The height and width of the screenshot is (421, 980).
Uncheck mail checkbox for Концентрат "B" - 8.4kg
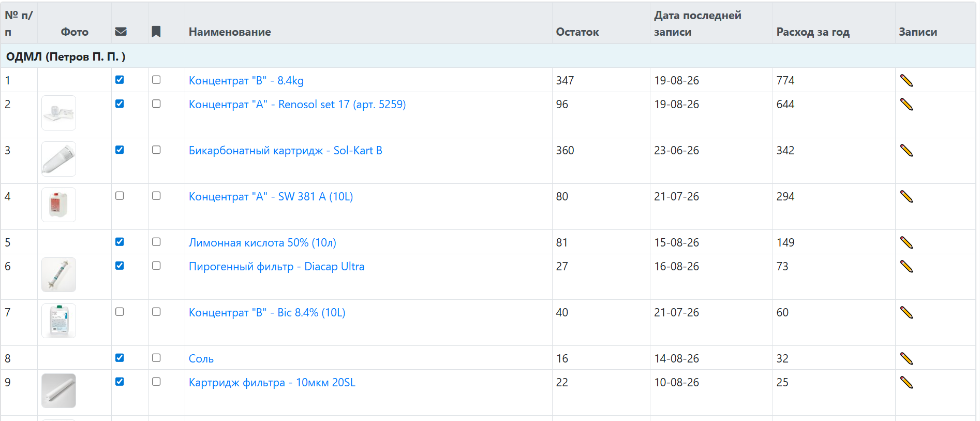(120, 80)
